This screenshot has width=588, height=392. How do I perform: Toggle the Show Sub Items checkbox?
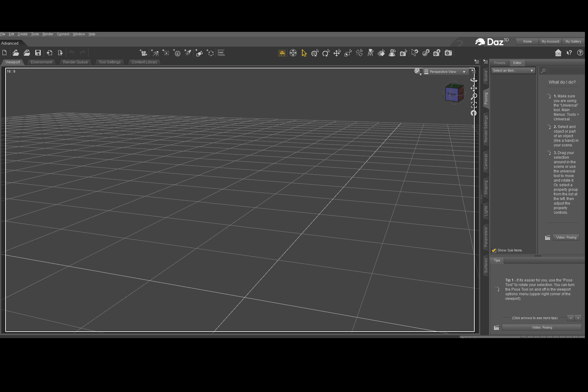click(494, 250)
